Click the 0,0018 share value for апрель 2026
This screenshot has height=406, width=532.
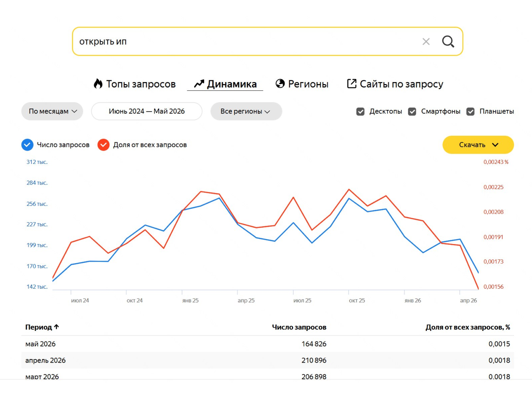click(499, 360)
